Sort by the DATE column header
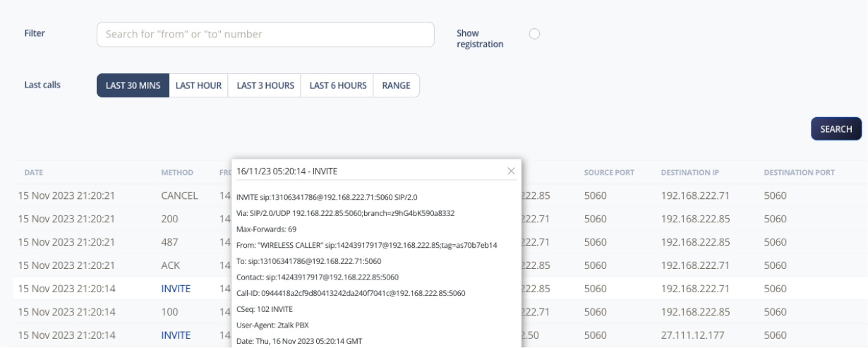Image resolution: width=868 pixels, height=348 pixels. click(35, 172)
